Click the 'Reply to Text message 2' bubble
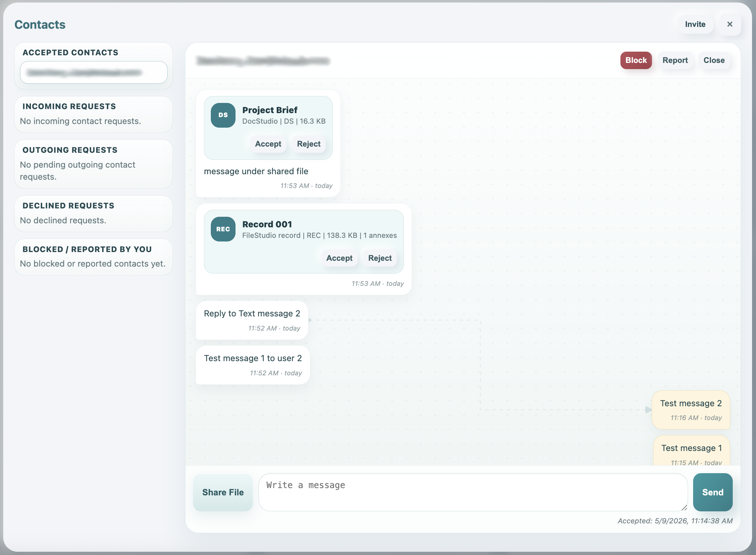 252,320
